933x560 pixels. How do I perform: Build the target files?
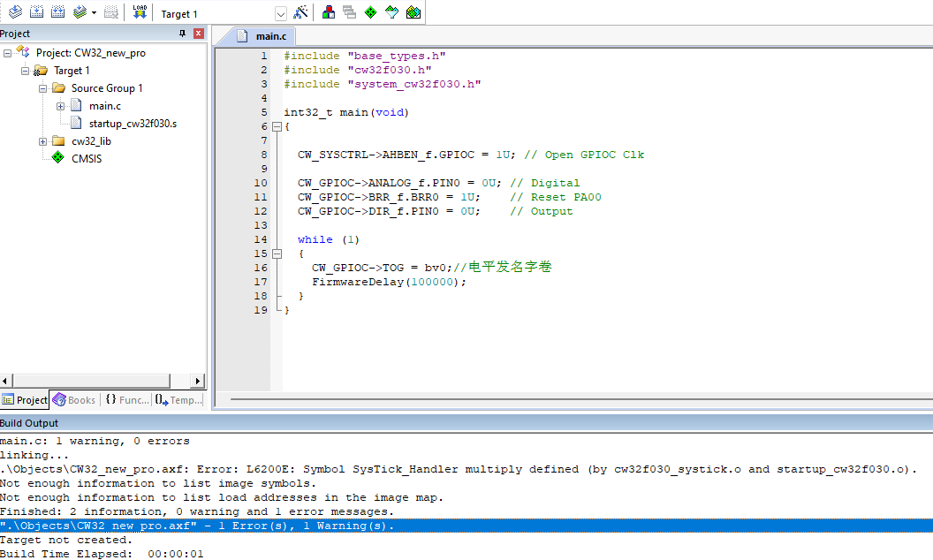[x=37, y=11]
